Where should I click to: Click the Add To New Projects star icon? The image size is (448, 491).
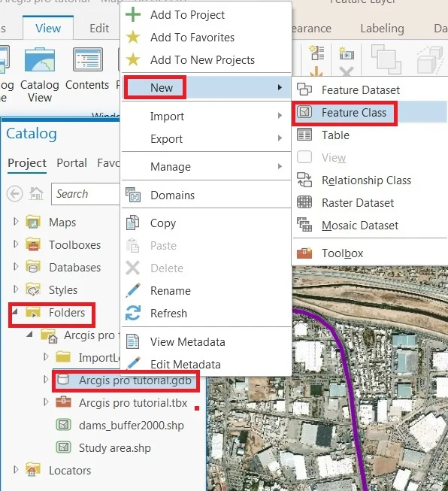pyautogui.click(x=133, y=59)
